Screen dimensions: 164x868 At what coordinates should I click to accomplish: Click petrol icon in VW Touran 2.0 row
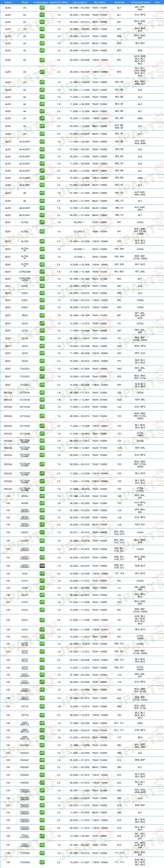click(x=42, y=862)
